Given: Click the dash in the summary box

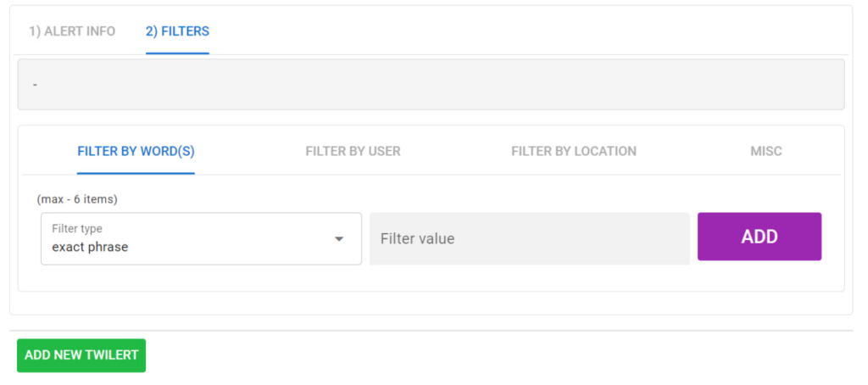Looking at the screenshot, I should click(35, 85).
